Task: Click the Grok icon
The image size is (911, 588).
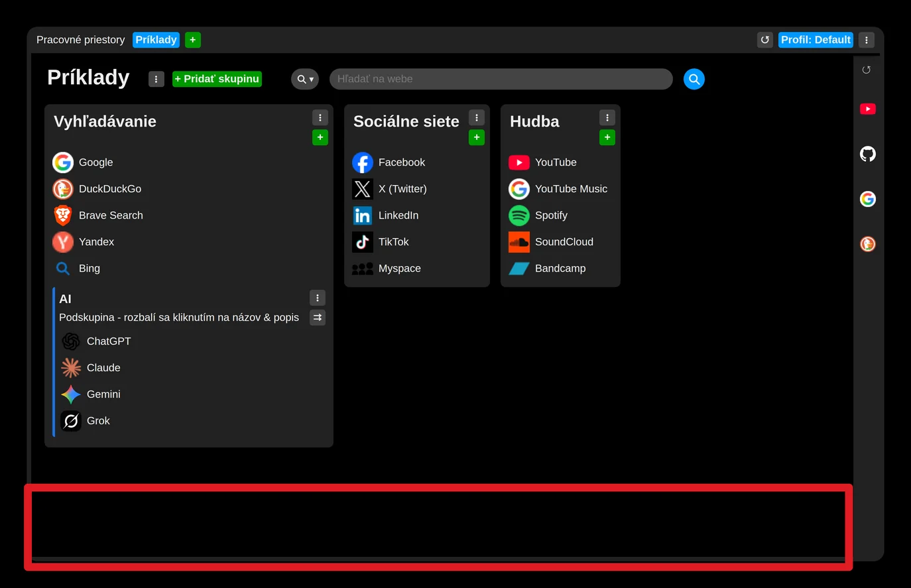Action: point(71,421)
